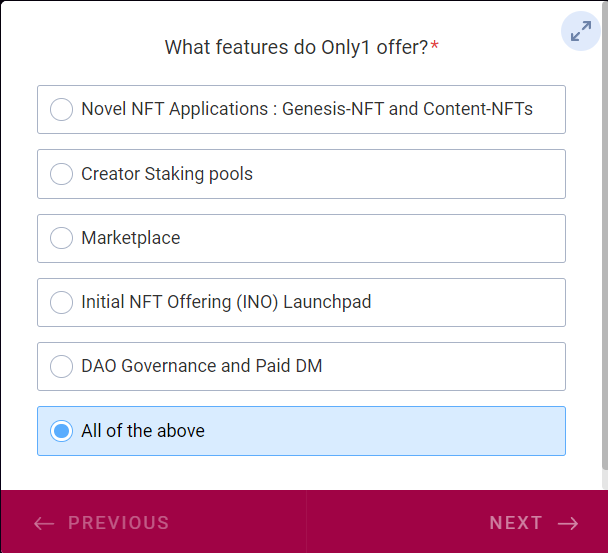Click the expand to fullscreen icon
Viewport: 608px width, 553px height.
tap(580, 31)
